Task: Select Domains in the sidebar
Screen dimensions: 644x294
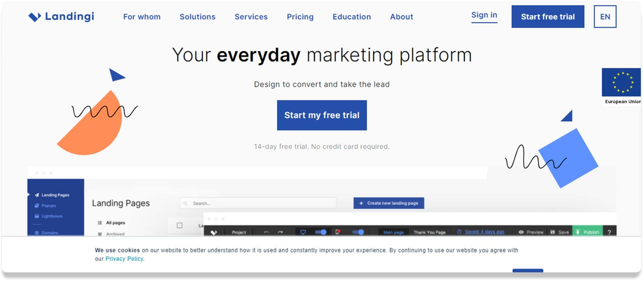Action: tap(47, 233)
